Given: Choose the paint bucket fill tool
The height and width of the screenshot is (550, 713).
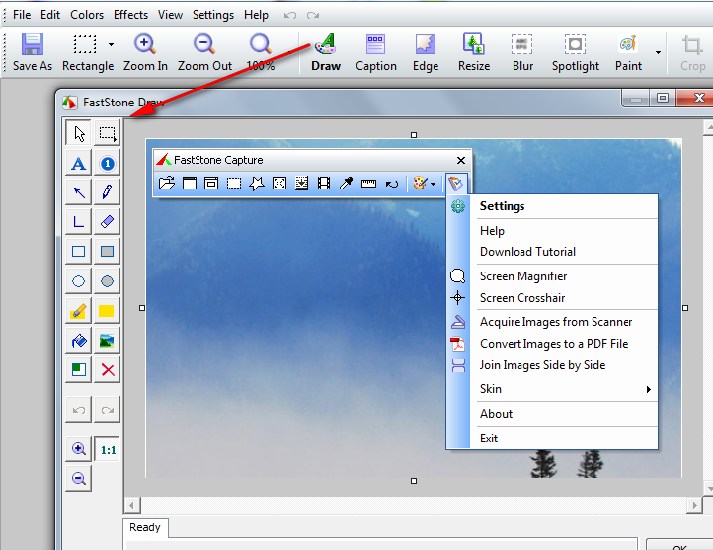Looking at the screenshot, I should coord(79,341).
